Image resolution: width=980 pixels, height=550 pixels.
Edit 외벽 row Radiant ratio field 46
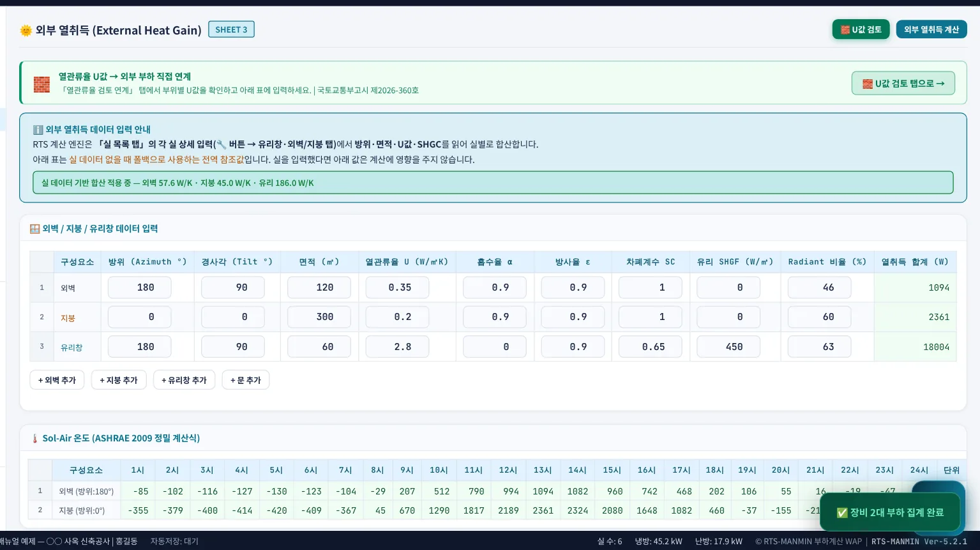[x=820, y=287]
